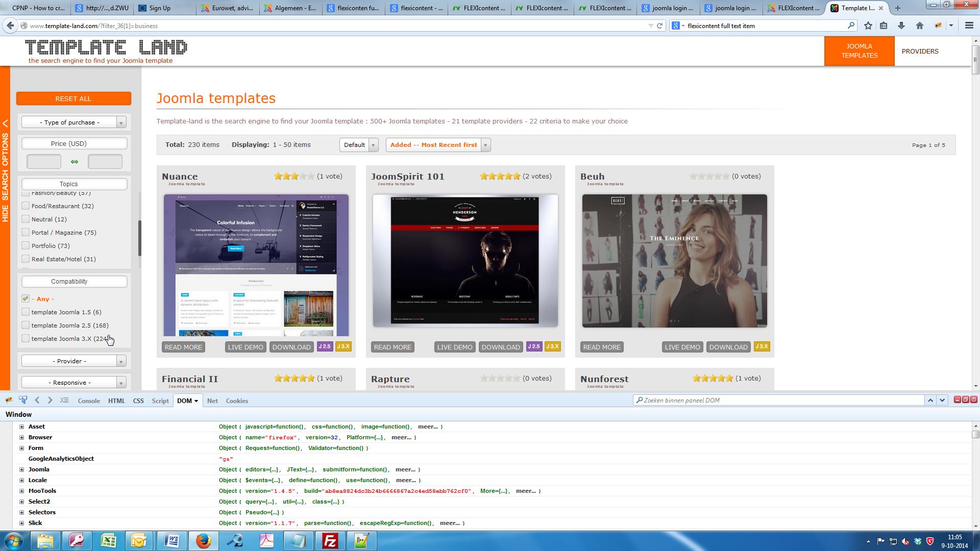Bookmark this page with the star
This screenshot has width=980, height=551.
(x=868, y=26)
